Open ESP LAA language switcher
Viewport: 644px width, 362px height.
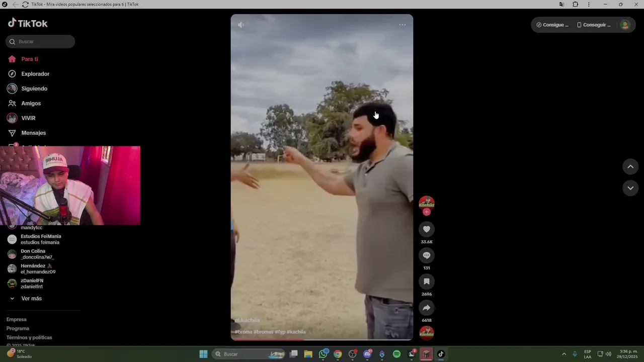[588, 354]
